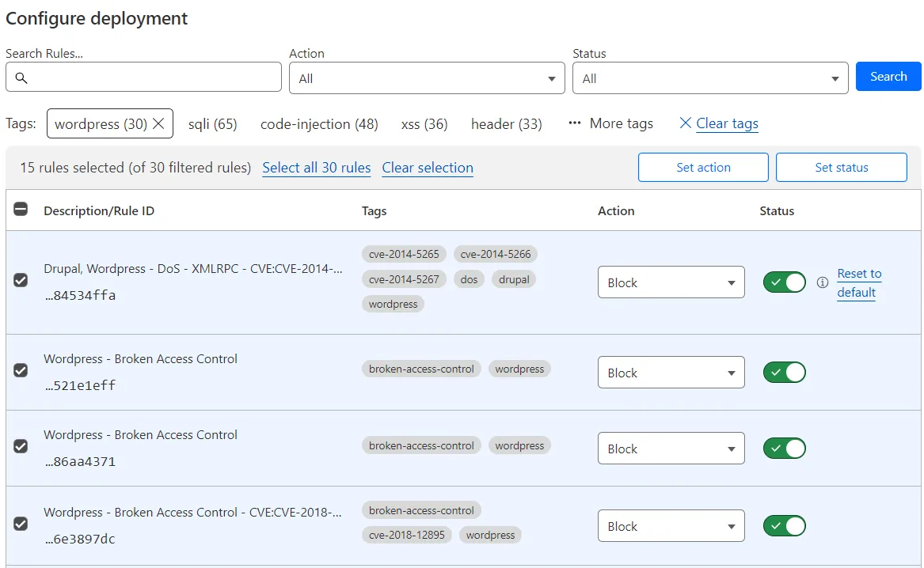Open the Block action dropdown for the first rule

[x=671, y=282]
